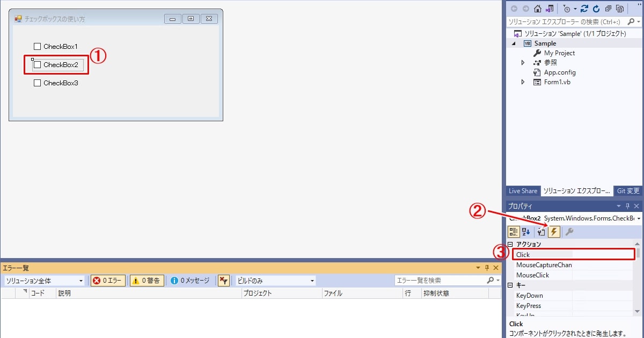644x338 pixels.
Task: Click the wrench icon beside My Project
Action: pos(537,53)
